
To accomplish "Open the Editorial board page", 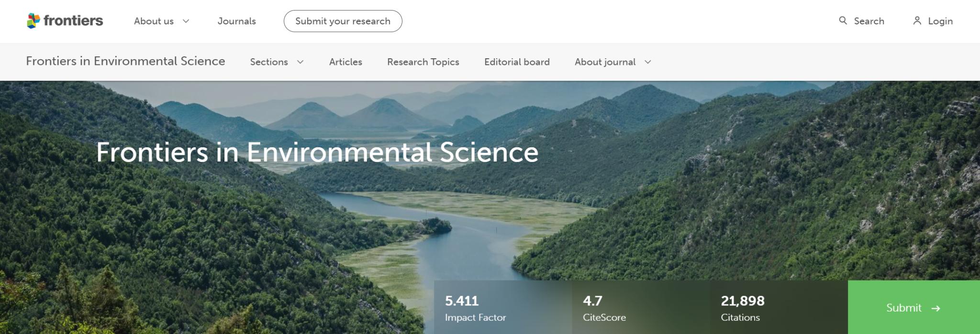I will 517,62.
